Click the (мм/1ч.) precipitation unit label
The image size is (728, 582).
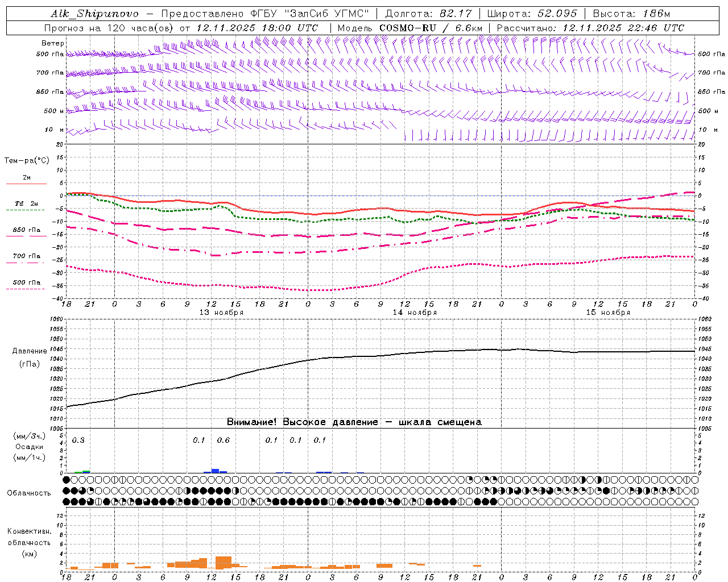click(x=30, y=457)
